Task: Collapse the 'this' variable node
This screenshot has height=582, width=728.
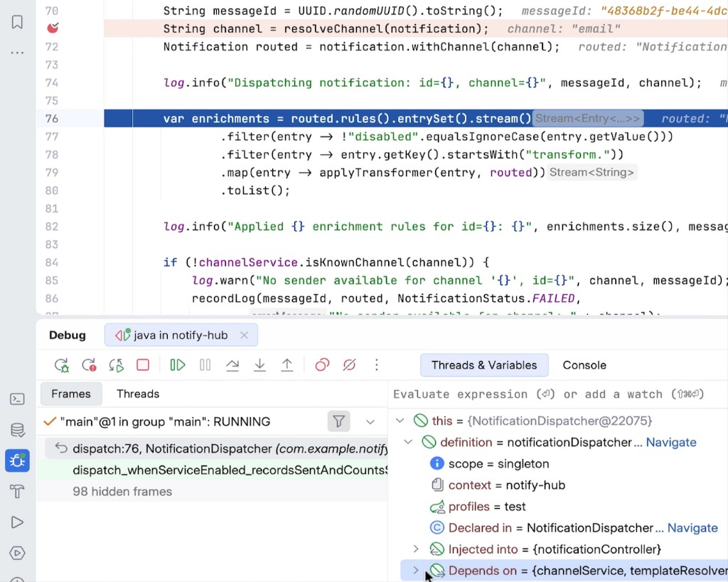Action: pos(400,421)
